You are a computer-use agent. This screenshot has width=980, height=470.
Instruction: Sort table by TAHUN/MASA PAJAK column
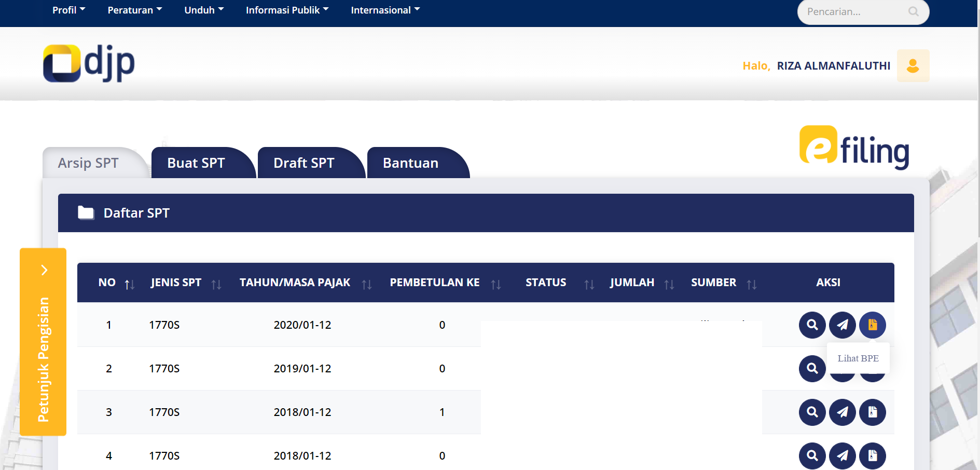367,284
